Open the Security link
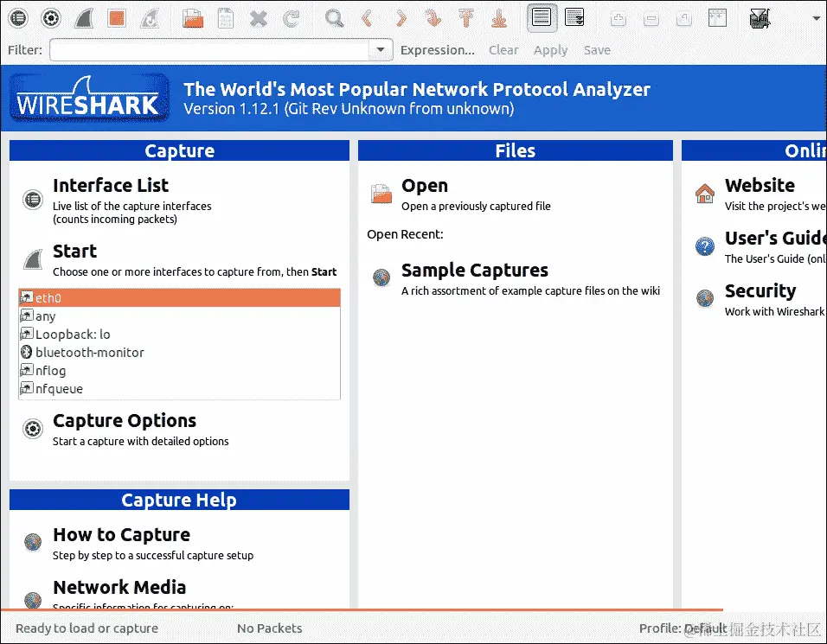The height and width of the screenshot is (644, 827). tap(760, 291)
